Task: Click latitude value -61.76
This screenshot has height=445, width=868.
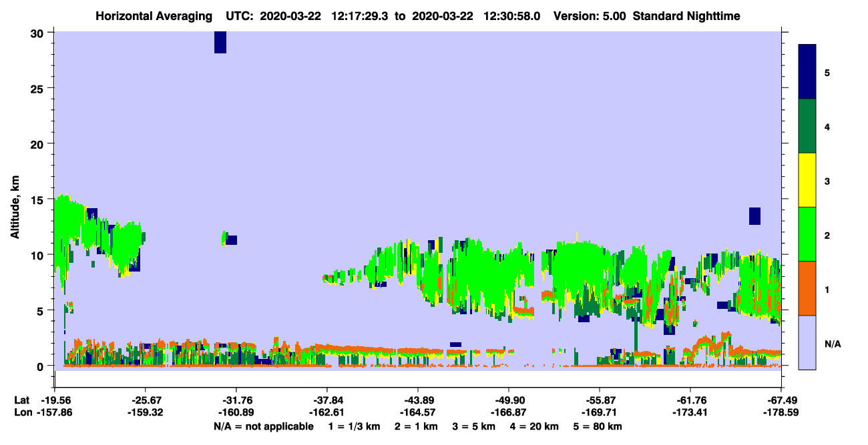Action: click(690, 400)
